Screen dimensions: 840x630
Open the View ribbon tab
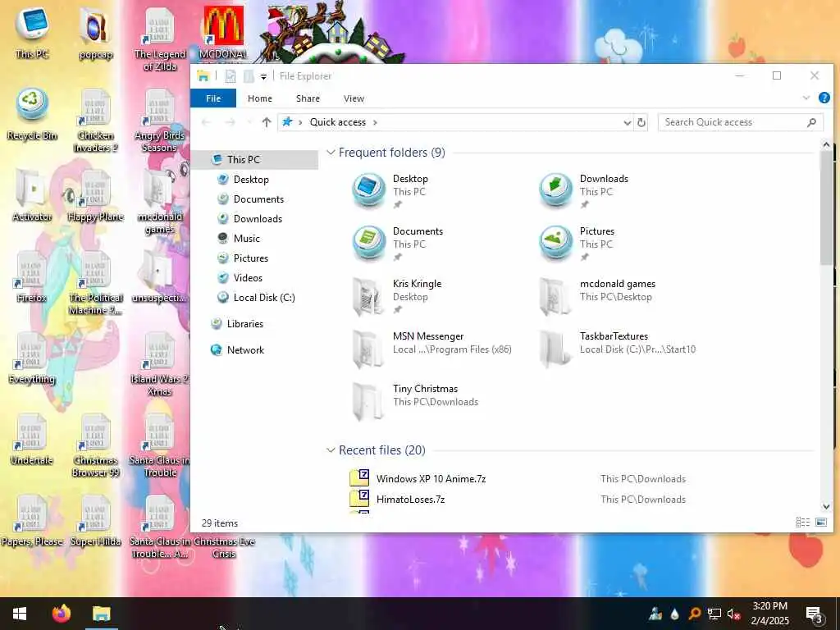click(354, 98)
